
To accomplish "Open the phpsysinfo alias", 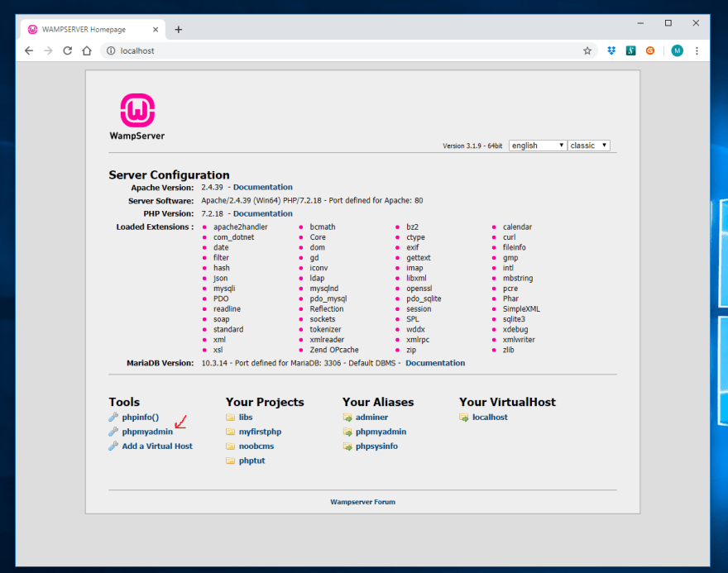I will (376, 446).
